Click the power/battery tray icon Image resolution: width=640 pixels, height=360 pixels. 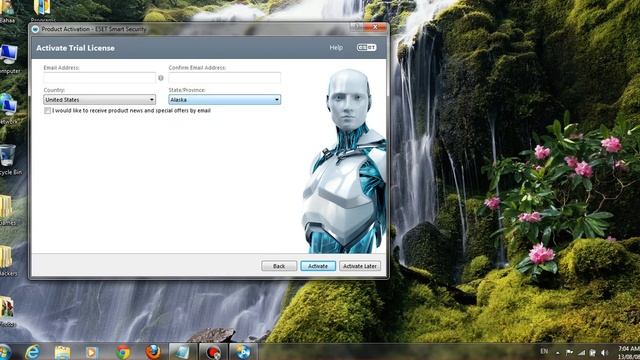(x=593, y=353)
